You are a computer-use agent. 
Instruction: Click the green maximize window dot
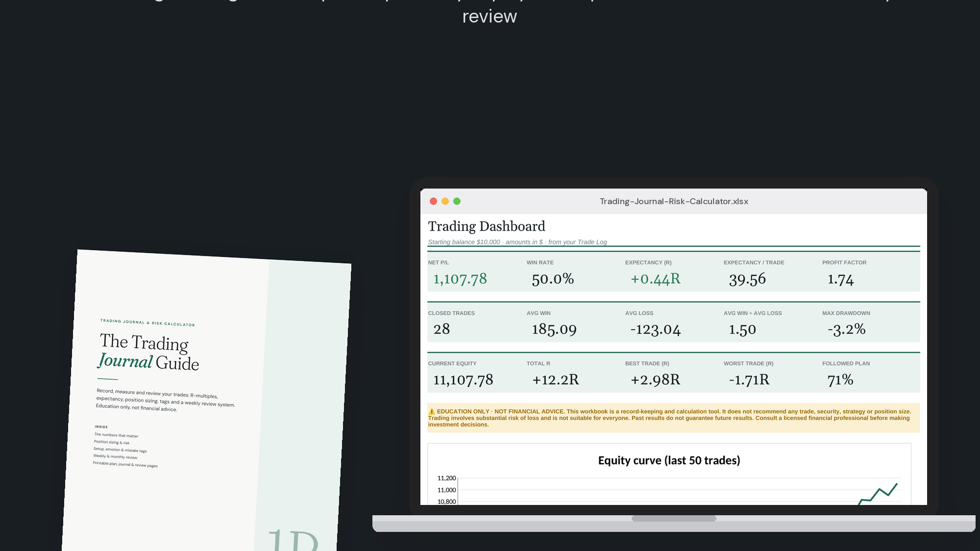(x=457, y=201)
